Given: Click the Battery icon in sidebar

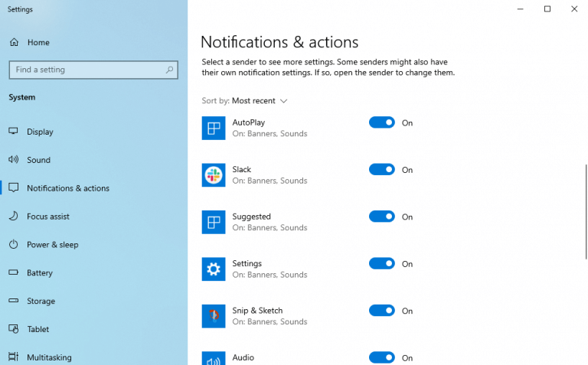Looking at the screenshot, I should (x=14, y=272).
